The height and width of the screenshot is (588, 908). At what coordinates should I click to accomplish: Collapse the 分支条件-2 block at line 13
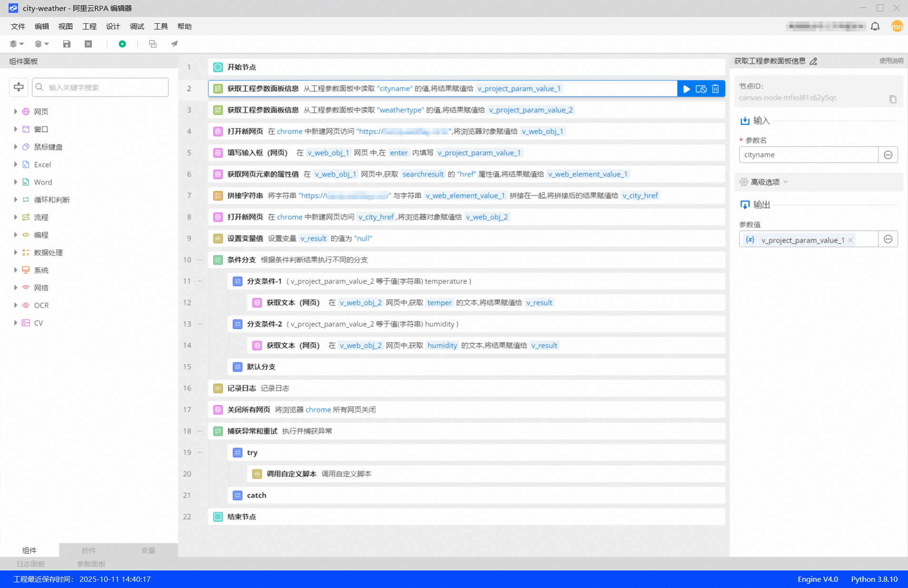coord(200,324)
